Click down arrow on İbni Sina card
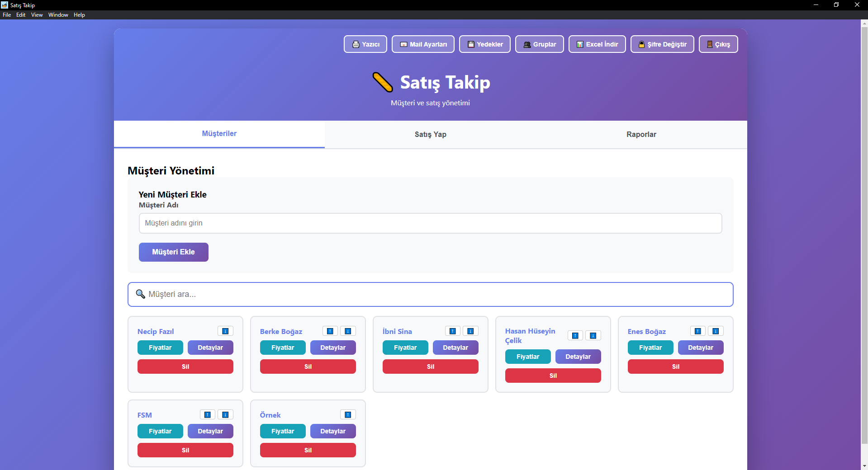This screenshot has width=868, height=470. click(470, 331)
